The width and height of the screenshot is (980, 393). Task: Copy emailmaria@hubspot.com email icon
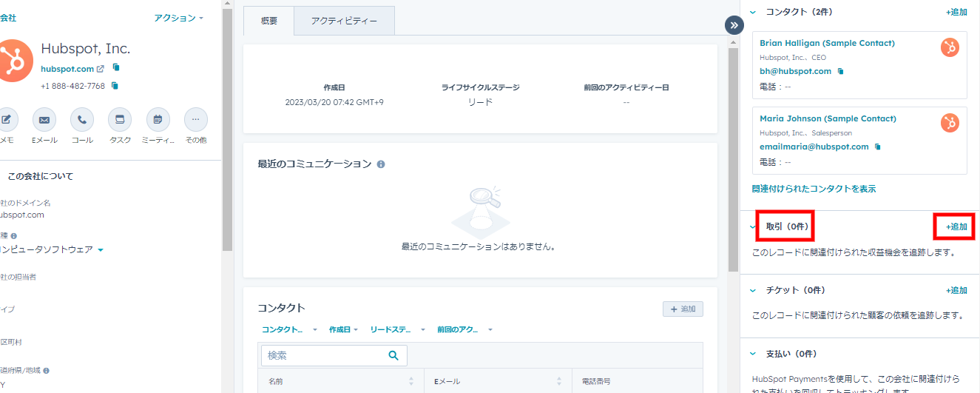(877, 147)
